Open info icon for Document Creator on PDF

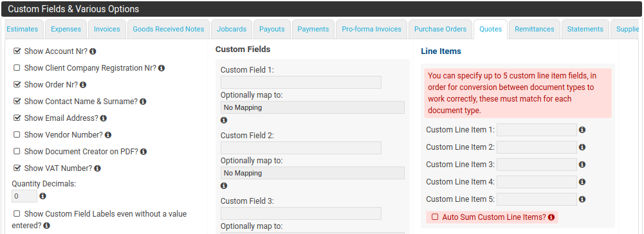pos(143,152)
